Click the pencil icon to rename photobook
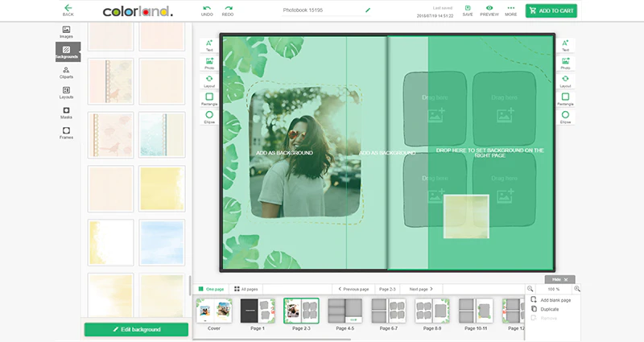Viewport: 644px width, 342px height. coord(368,10)
